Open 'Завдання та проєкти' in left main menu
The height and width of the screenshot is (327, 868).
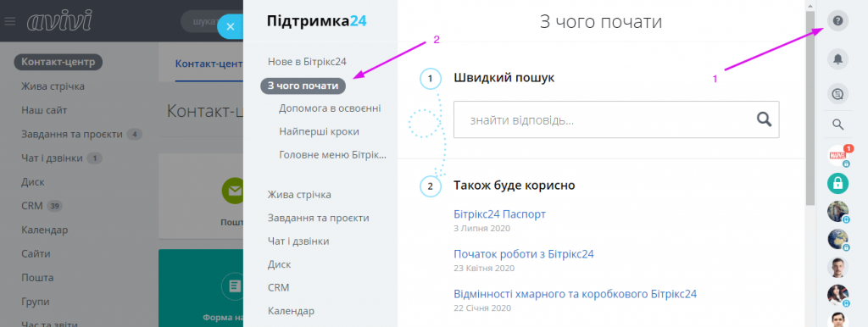pyautogui.click(x=72, y=134)
